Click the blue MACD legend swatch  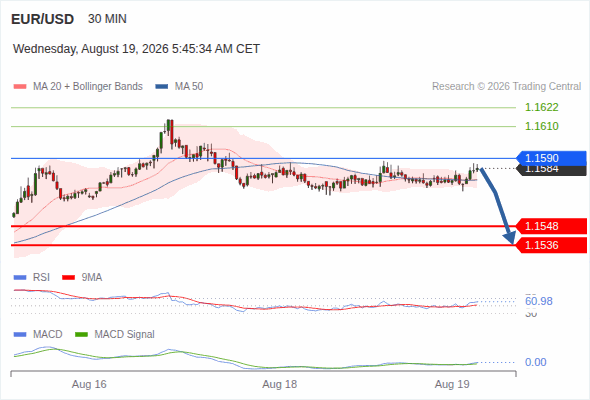click(20, 335)
